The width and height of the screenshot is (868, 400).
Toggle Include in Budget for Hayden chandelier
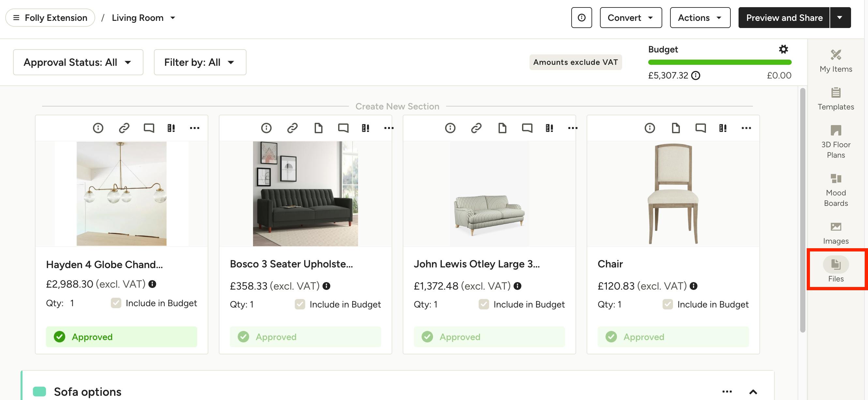[116, 303]
